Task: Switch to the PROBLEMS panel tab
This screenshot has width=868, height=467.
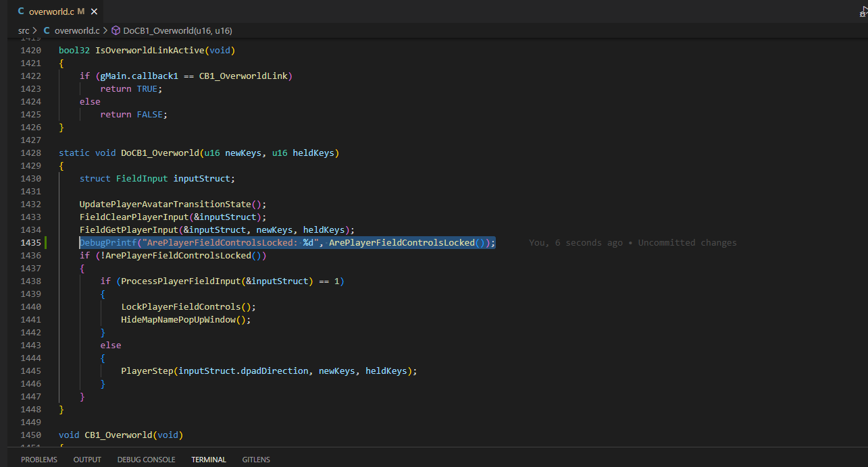Action: pos(39,460)
